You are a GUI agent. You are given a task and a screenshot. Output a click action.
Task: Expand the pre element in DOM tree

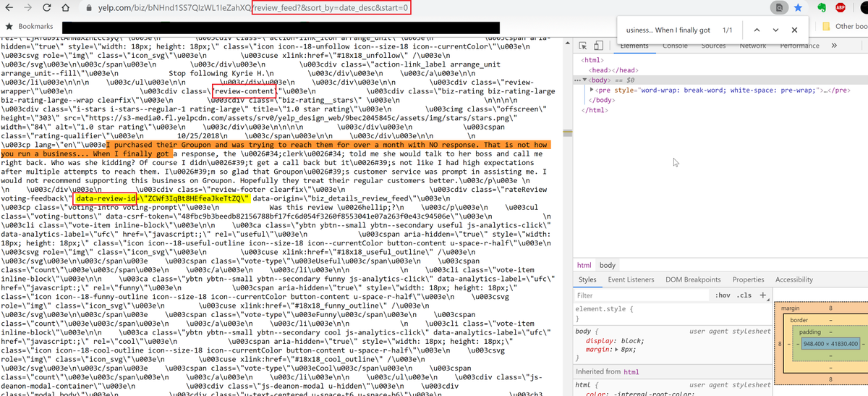[593, 90]
